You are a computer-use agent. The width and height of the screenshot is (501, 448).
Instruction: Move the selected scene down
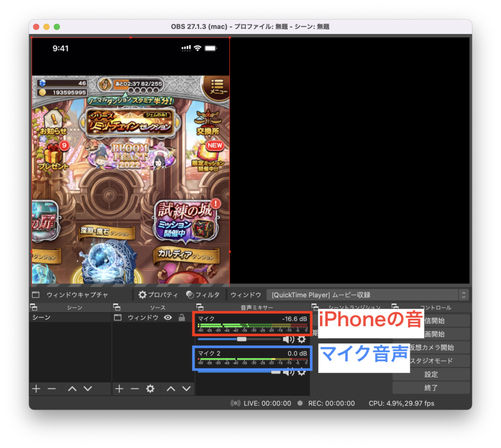(x=88, y=388)
